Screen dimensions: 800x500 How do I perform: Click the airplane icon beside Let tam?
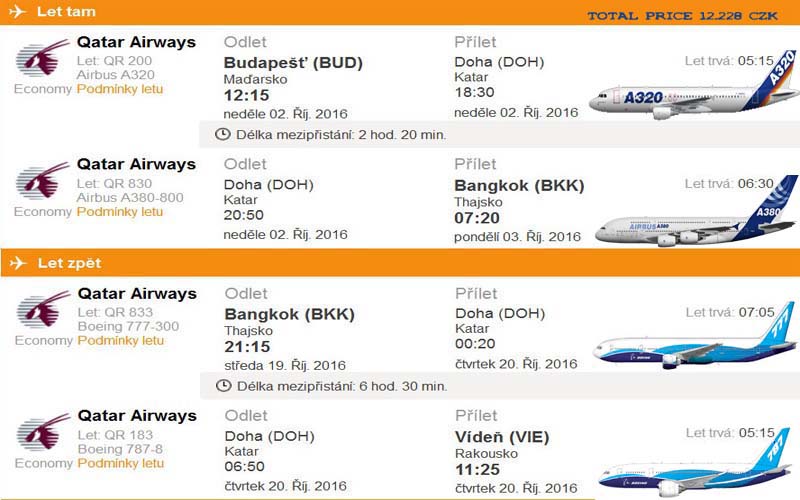(18, 11)
